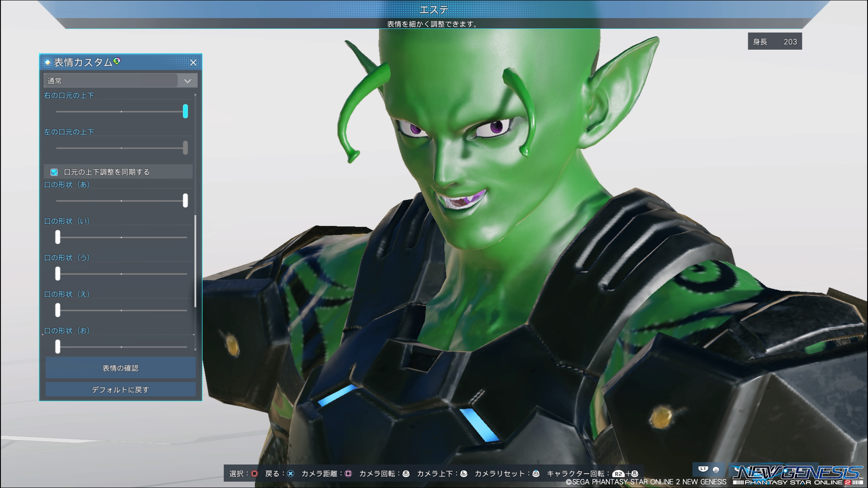Click the 表情カスタム panel title
The height and width of the screenshot is (488, 868).
83,63
